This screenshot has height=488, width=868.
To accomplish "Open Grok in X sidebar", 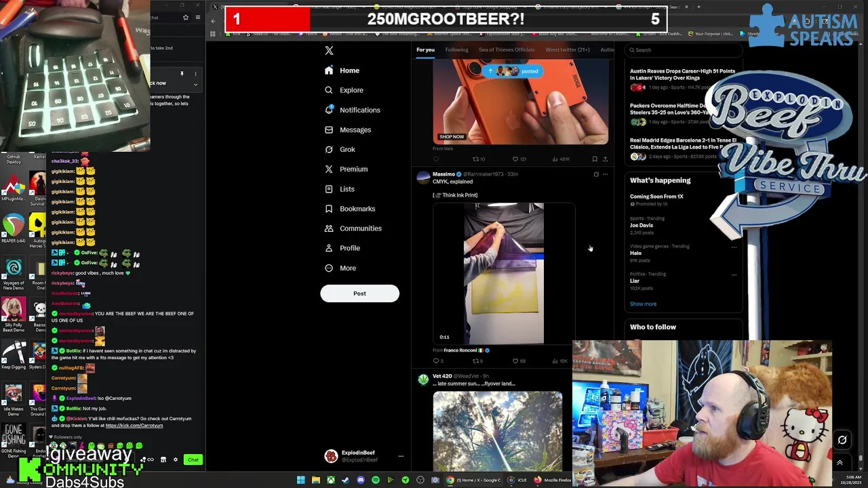I will click(x=340, y=149).
